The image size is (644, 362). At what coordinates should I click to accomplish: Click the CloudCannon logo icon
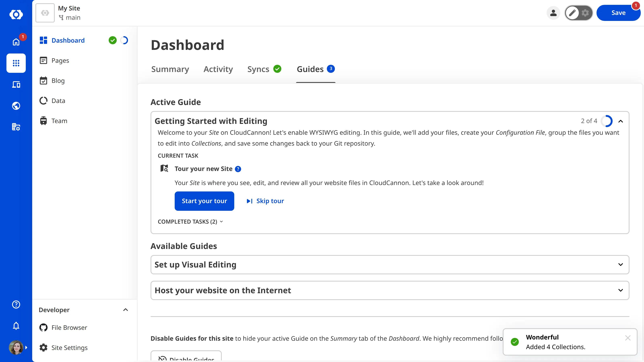16,14
